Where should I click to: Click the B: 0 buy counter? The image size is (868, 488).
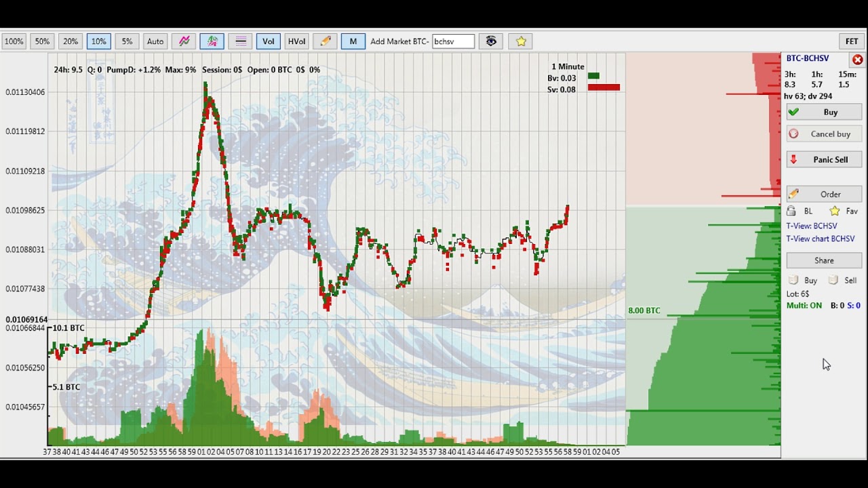coord(837,306)
